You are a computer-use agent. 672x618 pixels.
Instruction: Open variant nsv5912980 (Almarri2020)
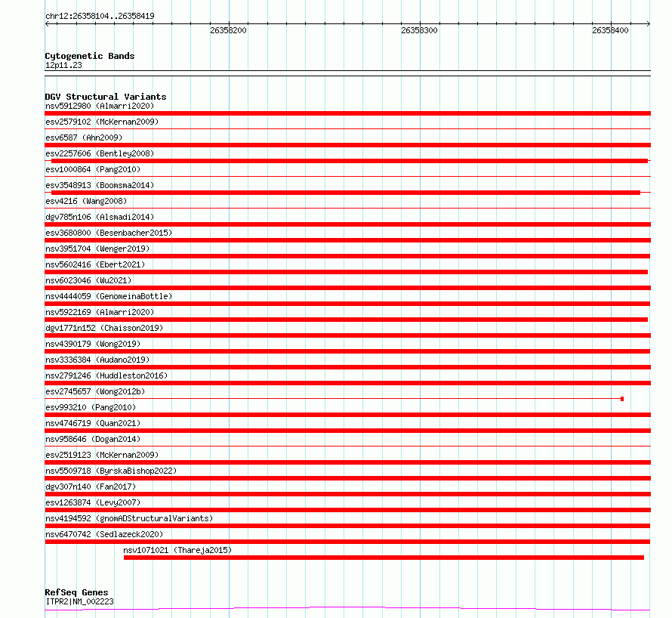pos(100,106)
